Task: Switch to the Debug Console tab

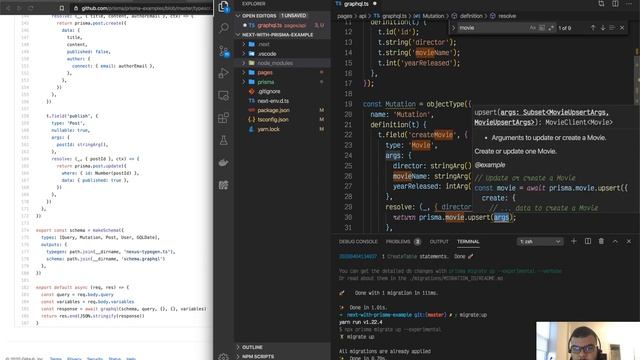Action: coord(358,242)
